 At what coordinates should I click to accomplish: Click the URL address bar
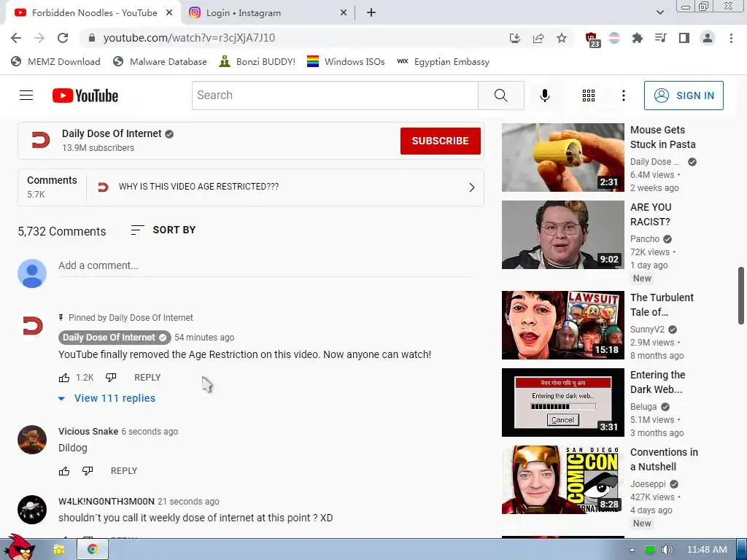pos(295,38)
